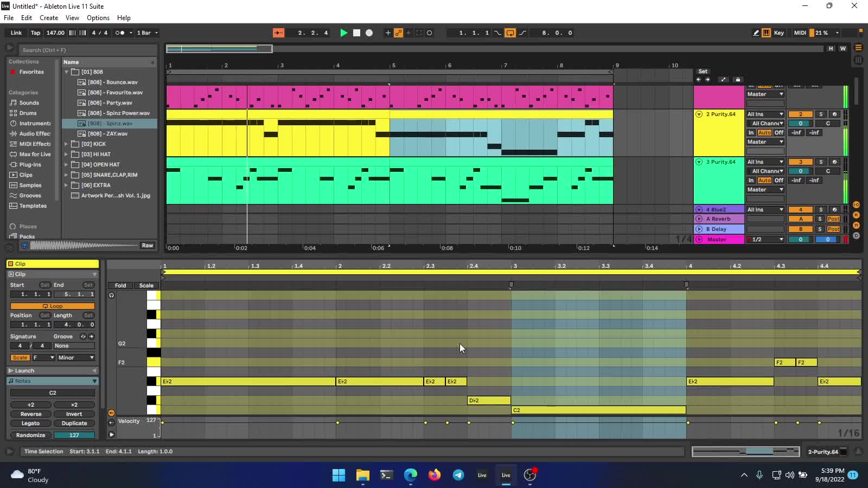Toggle the clip Loop button
Viewport: 868px width, 488px height.
point(53,306)
